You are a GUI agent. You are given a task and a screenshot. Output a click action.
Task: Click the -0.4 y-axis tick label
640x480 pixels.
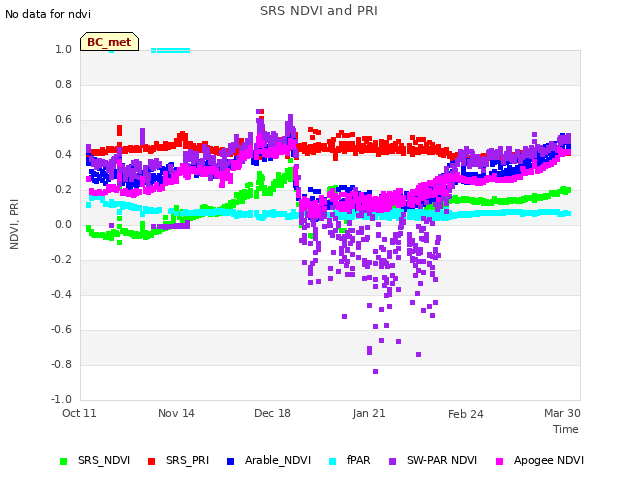tap(61, 294)
